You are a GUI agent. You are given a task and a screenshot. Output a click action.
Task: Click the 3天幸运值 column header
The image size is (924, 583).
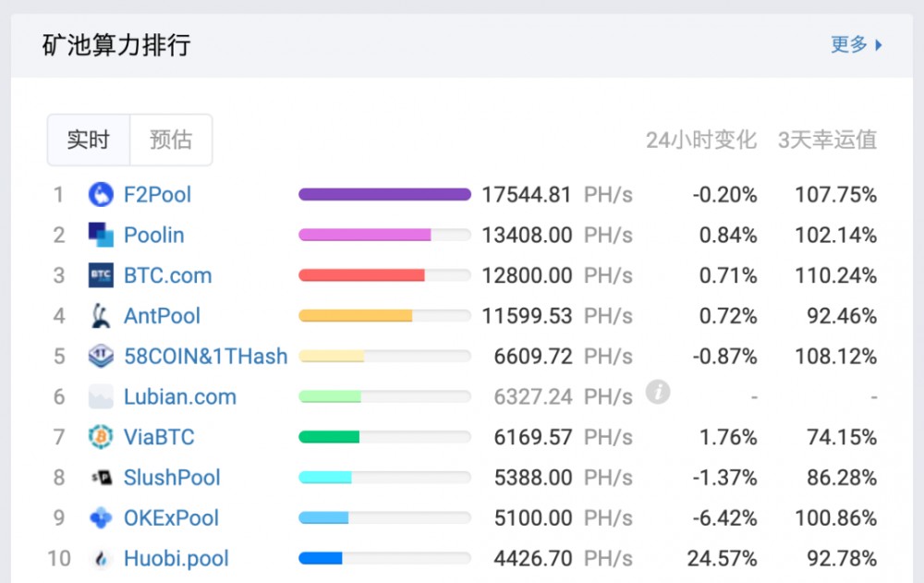pyautogui.click(x=827, y=140)
